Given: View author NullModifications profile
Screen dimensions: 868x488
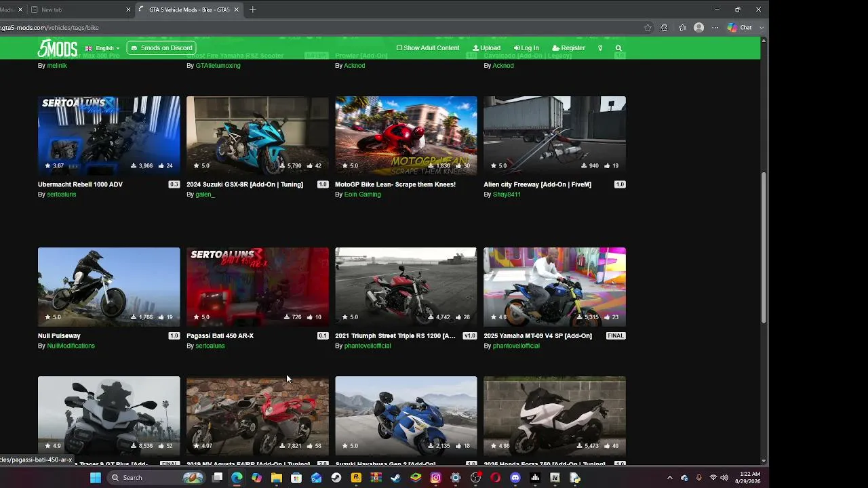Looking at the screenshot, I should pyautogui.click(x=71, y=346).
